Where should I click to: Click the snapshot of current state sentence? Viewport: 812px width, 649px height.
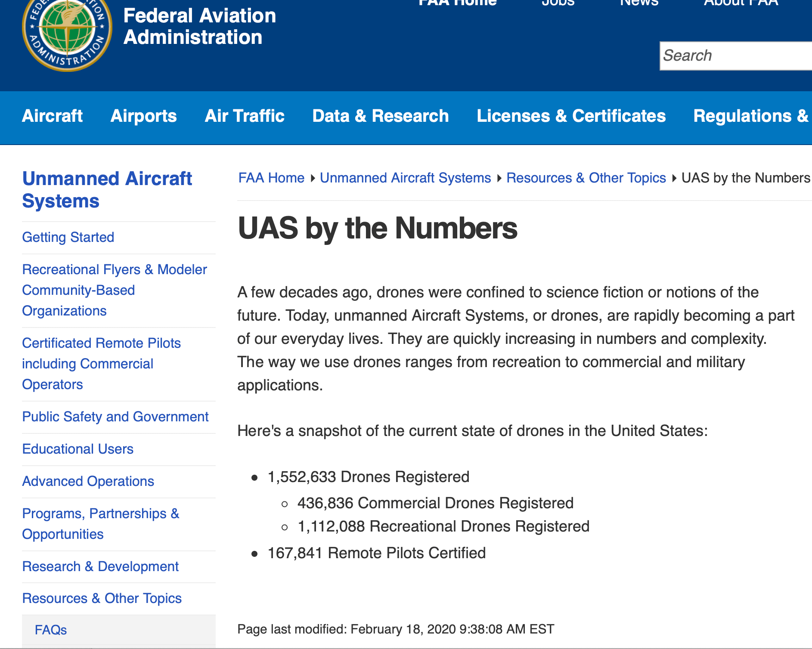tap(472, 431)
